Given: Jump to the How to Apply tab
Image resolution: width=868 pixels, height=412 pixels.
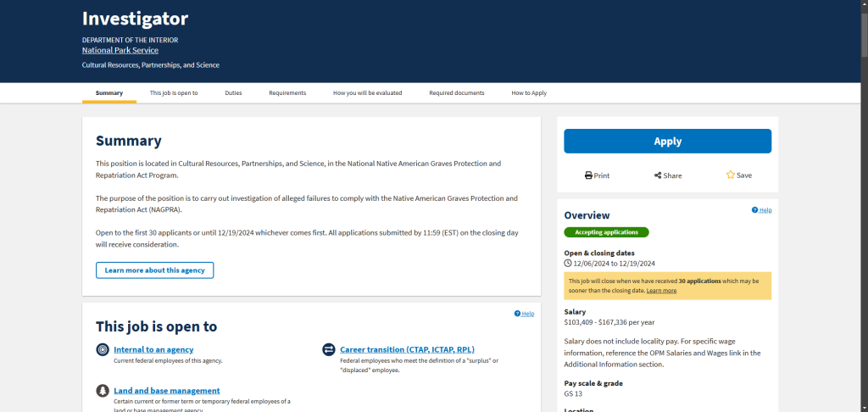Looking at the screenshot, I should point(528,92).
